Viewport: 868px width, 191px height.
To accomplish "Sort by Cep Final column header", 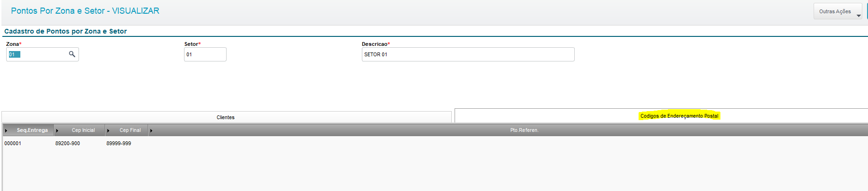I will [130, 130].
